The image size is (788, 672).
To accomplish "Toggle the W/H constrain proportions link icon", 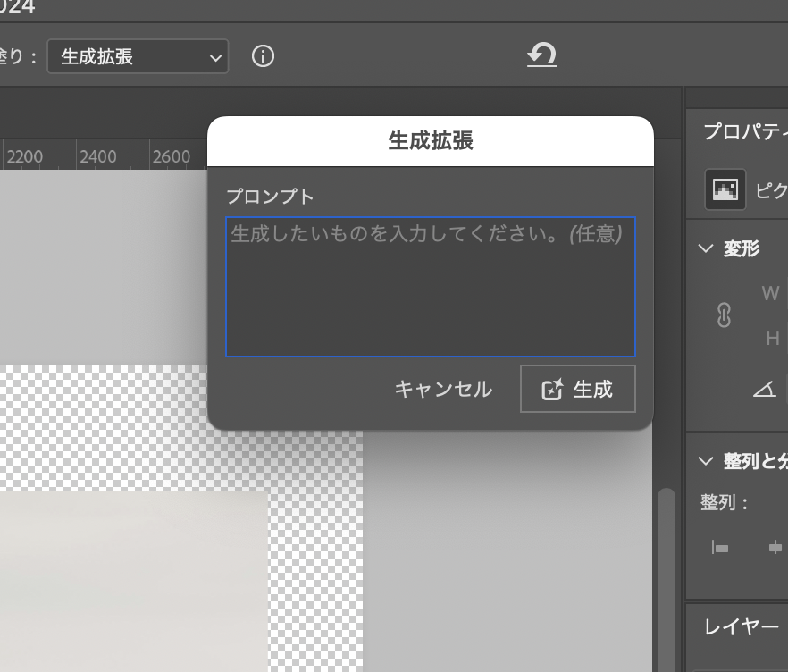I will tap(724, 315).
